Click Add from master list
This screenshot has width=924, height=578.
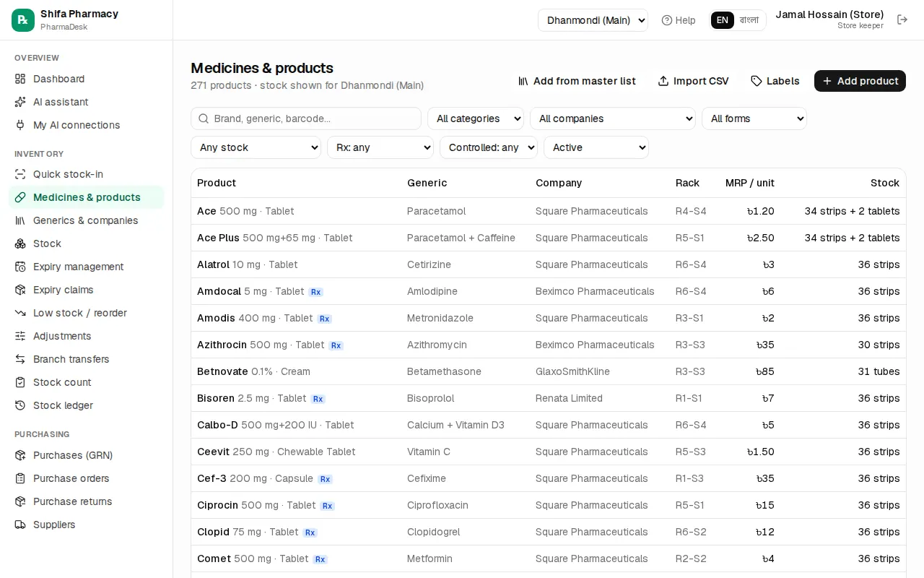[577, 81]
